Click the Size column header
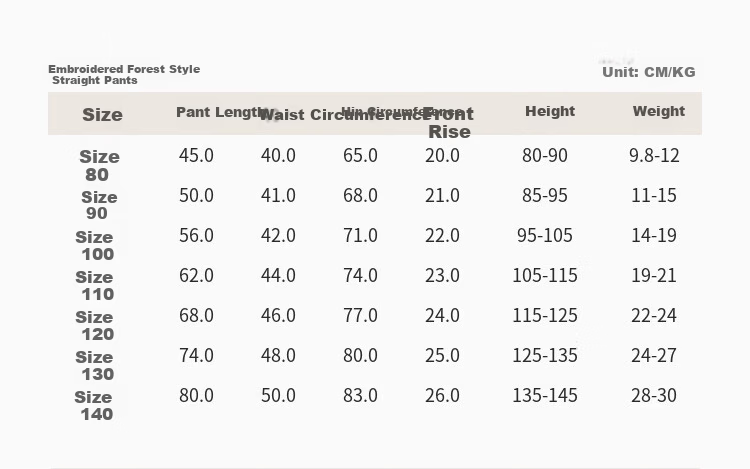Screen dimensions: 750x469 pos(102,115)
